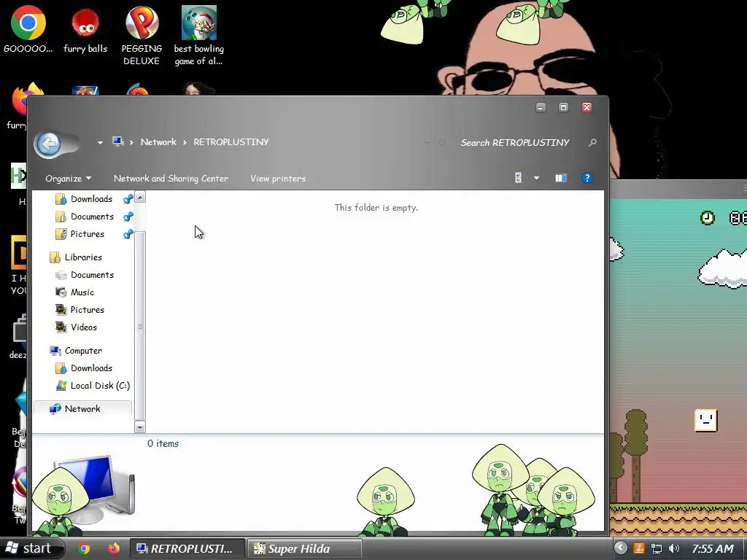
Task: Click the sidebar scrollbar down arrow
Action: (140, 427)
